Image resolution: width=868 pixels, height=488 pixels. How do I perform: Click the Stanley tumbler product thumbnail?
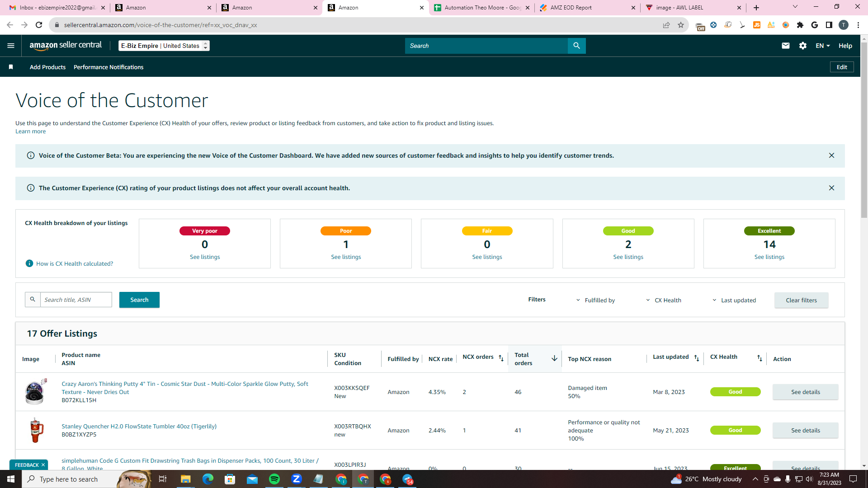pyautogui.click(x=36, y=430)
